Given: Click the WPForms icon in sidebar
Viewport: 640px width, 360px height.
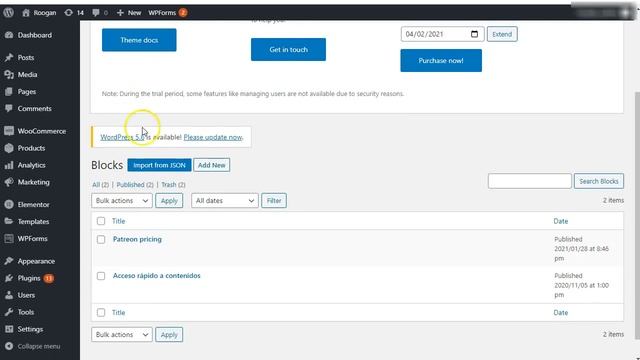Looking at the screenshot, I should pos(9,238).
